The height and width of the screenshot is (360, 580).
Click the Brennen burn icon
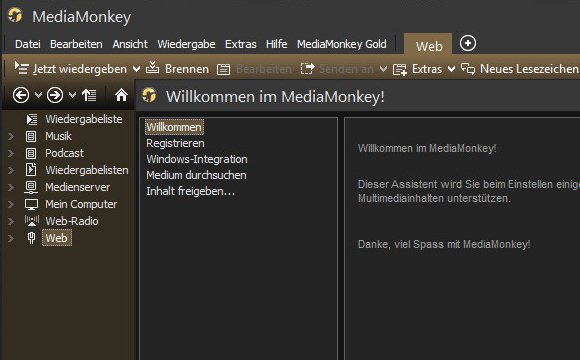coord(152,68)
